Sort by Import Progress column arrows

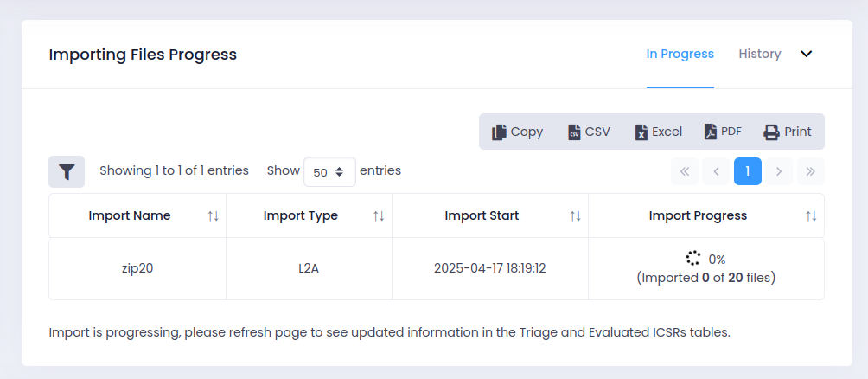811,215
